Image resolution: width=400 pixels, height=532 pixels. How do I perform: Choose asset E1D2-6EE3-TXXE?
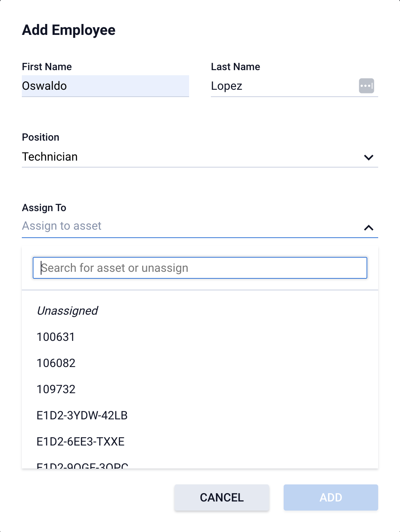[x=80, y=442]
